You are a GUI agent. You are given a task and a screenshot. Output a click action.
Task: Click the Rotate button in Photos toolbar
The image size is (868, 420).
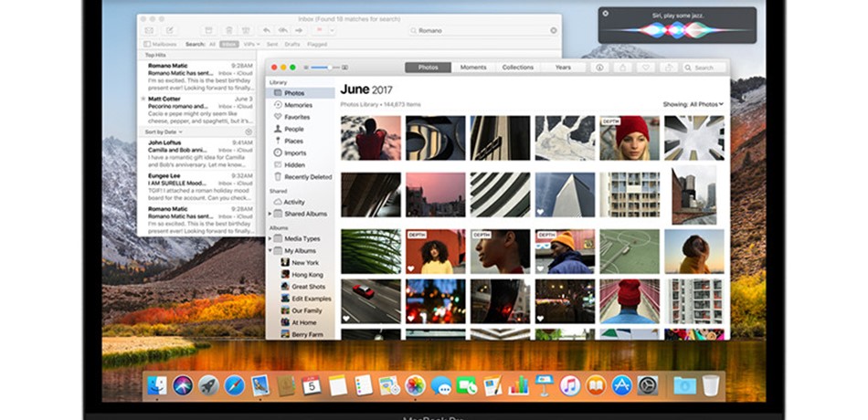pos(668,68)
